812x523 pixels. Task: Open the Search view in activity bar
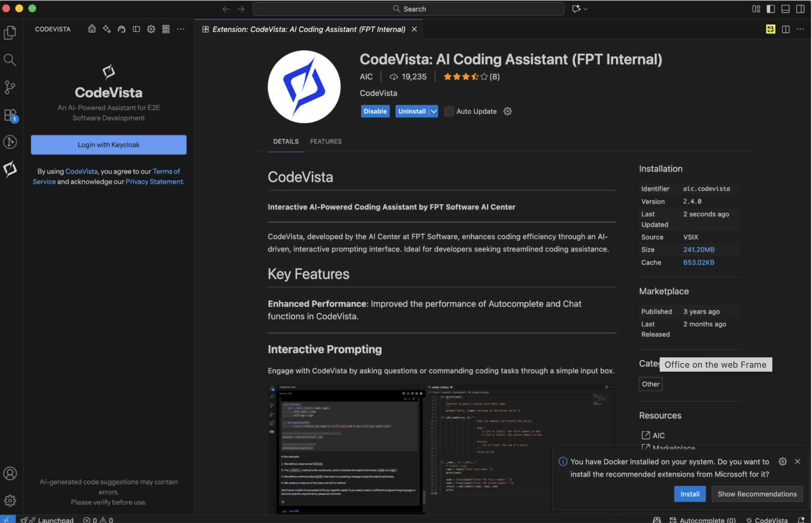pyautogui.click(x=10, y=60)
